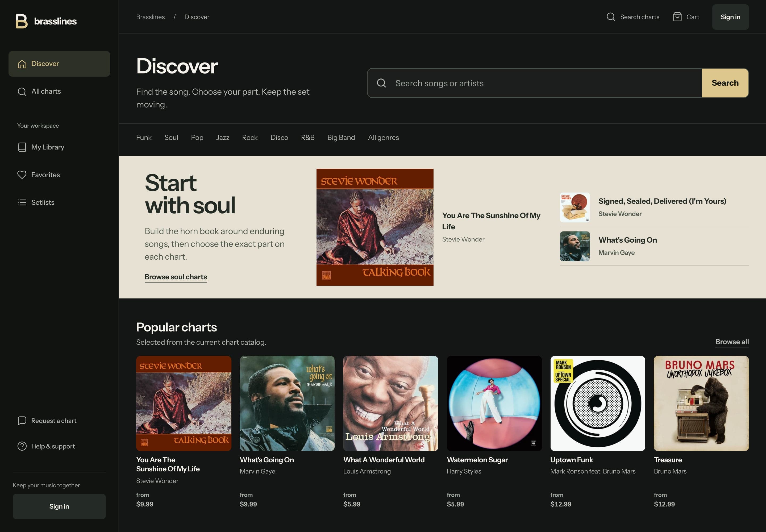
Task: Click the Request a chart speech bubble icon
Action: click(22, 421)
